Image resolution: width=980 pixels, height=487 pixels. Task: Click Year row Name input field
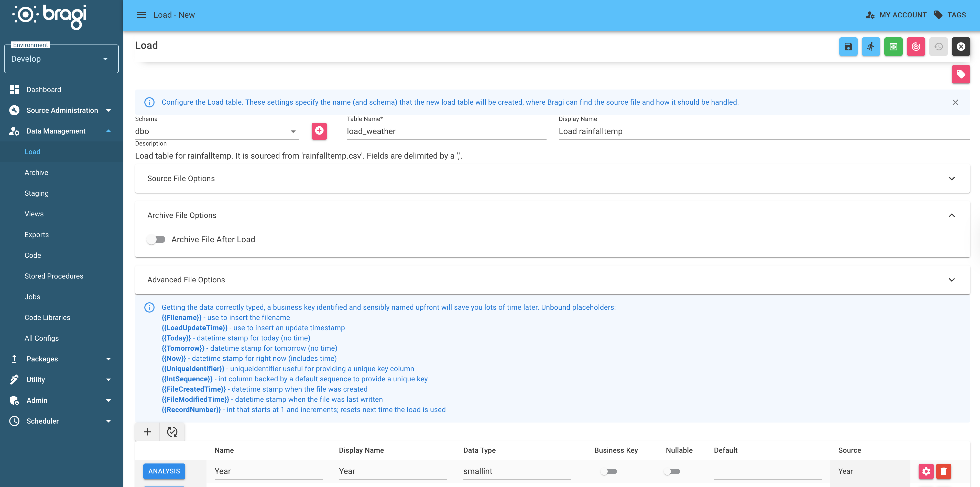point(268,471)
